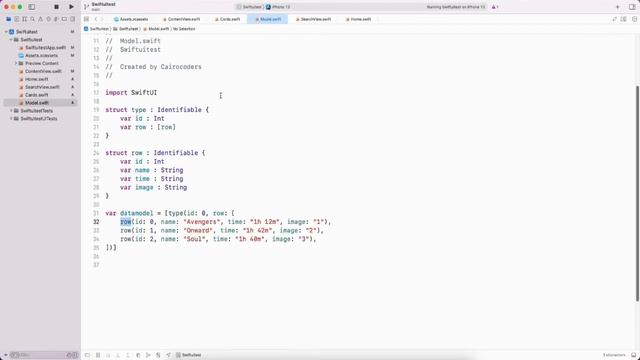640x360 pixels.
Task: Toggle the navigator sidebar button
Action: [x=31, y=7]
